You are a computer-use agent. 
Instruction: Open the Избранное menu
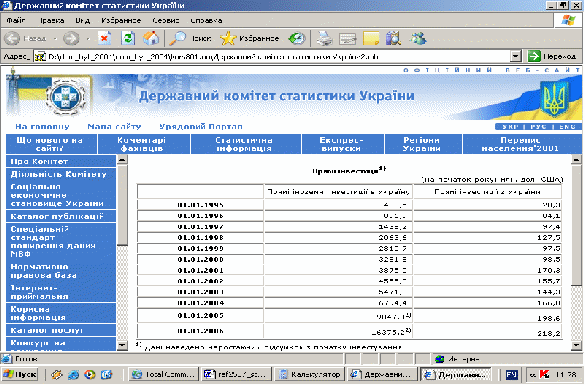pyautogui.click(x=121, y=21)
